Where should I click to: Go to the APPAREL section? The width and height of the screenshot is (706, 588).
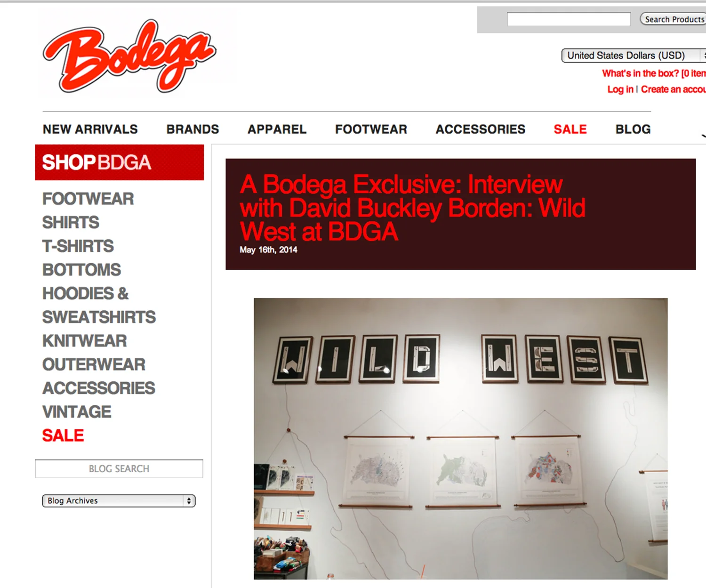(x=277, y=129)
